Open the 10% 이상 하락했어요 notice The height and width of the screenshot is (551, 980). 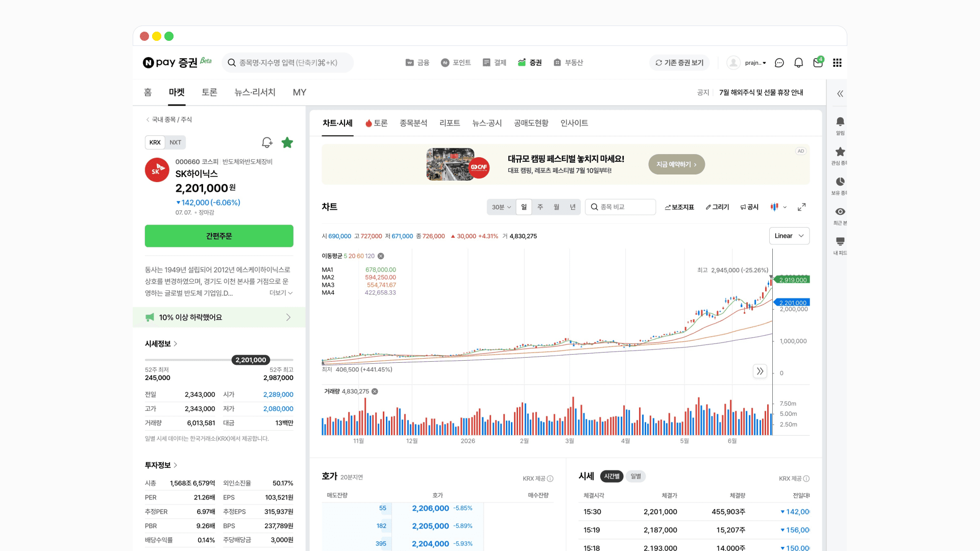(219, 317)
